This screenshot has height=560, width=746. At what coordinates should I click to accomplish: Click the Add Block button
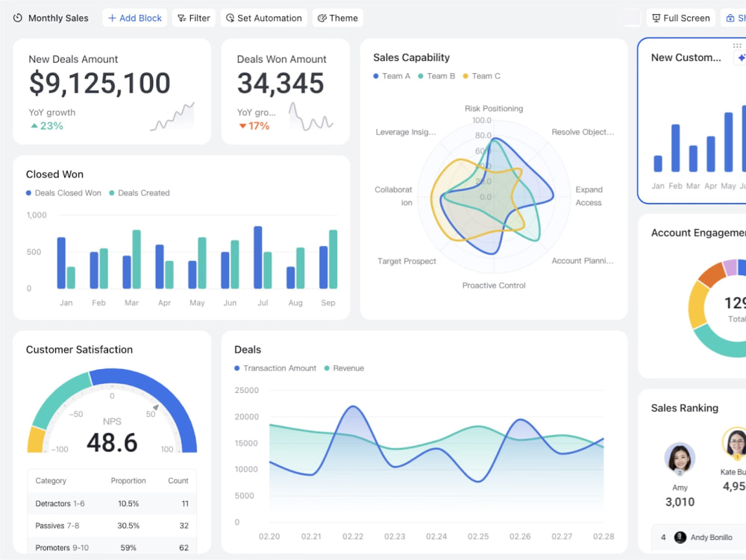(x=134, y=18)
